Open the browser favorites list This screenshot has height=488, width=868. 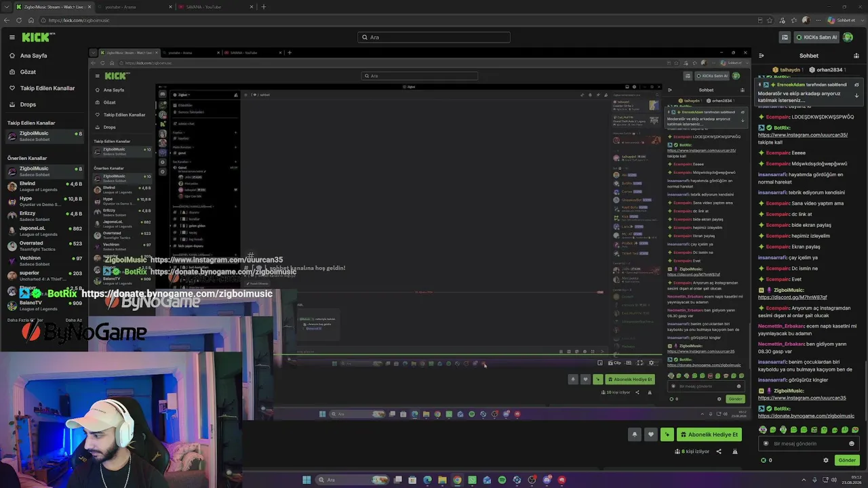coord(794,20)
